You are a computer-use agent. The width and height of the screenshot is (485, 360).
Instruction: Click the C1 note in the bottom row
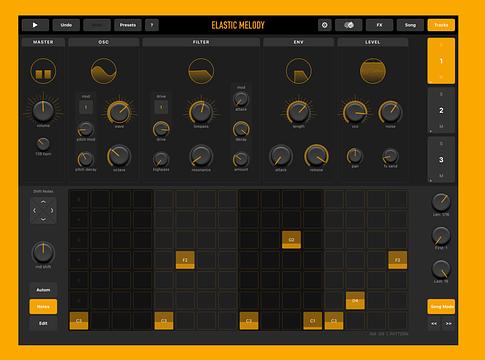(x=313, y=321)
